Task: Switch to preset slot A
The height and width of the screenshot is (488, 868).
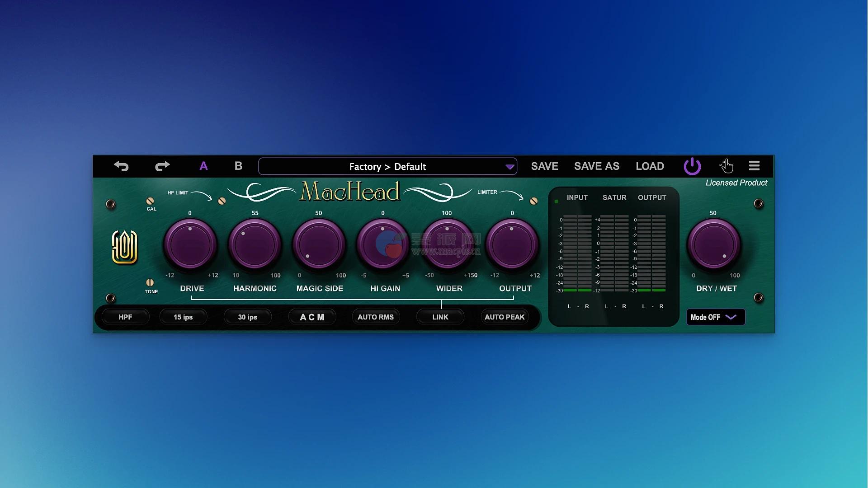Action: pos(203,166)
